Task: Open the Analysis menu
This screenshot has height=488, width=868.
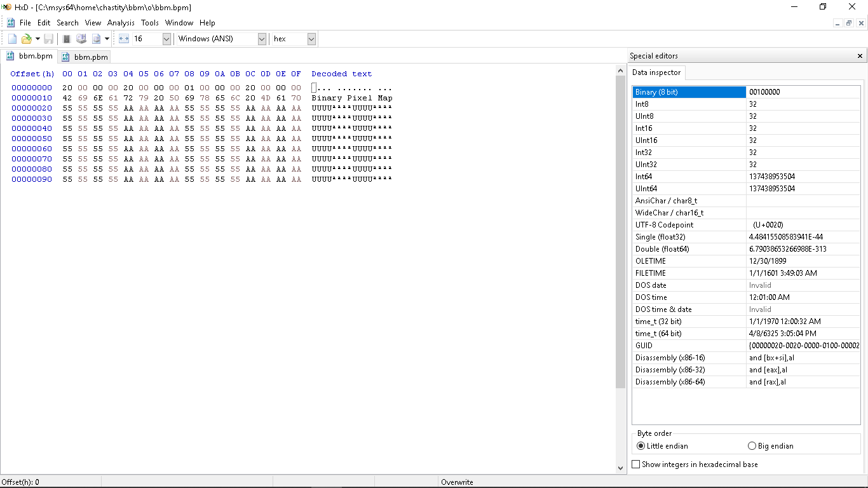Action: 121,22
